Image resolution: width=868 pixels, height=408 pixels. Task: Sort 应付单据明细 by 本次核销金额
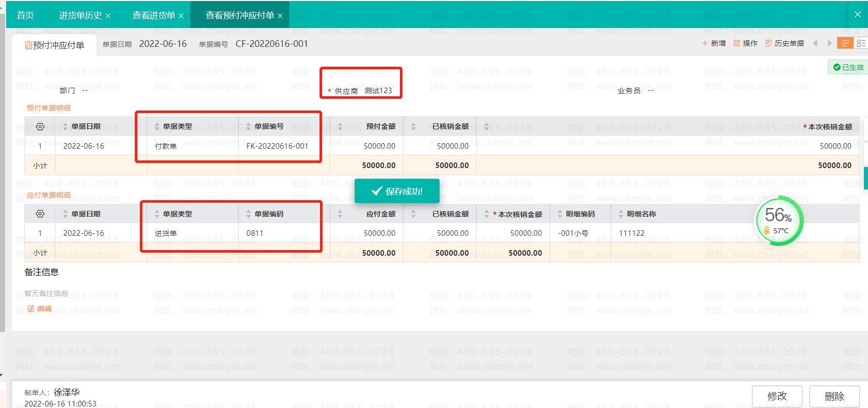pos(486,214)
